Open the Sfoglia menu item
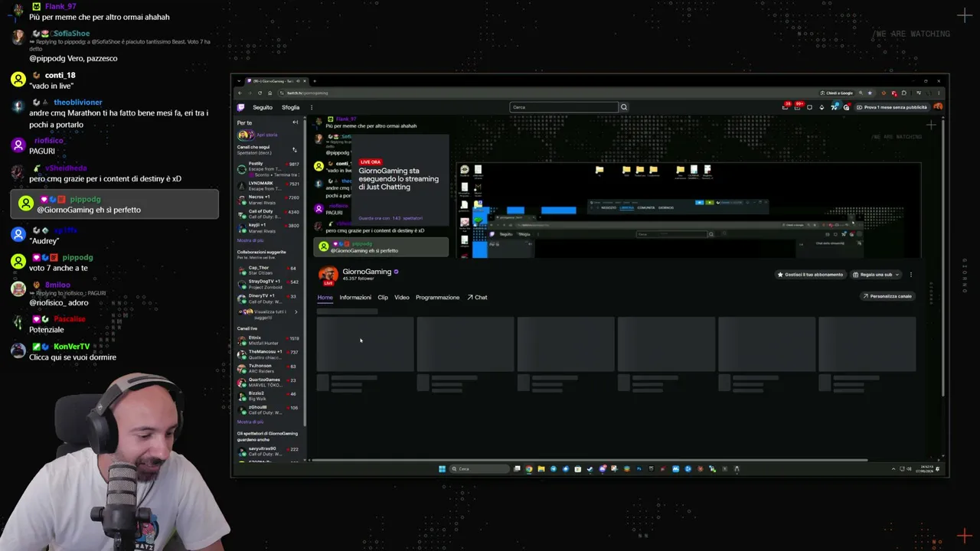 291,107
